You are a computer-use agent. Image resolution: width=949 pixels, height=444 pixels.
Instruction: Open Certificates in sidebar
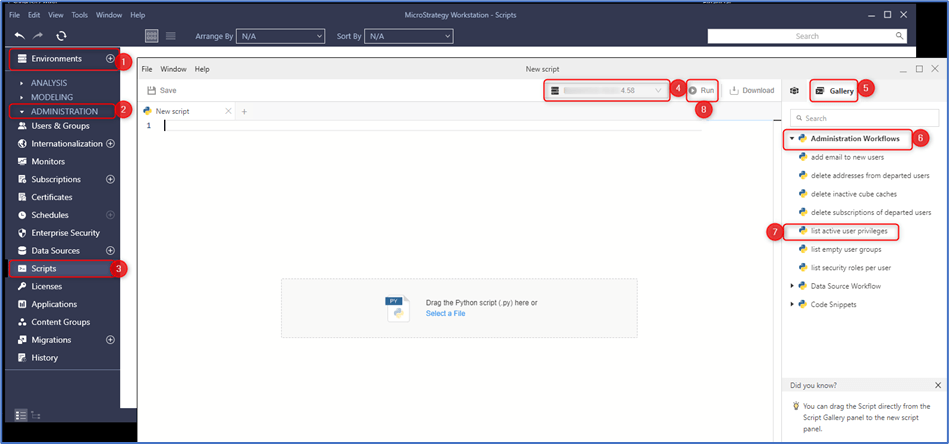click(51, 197)
